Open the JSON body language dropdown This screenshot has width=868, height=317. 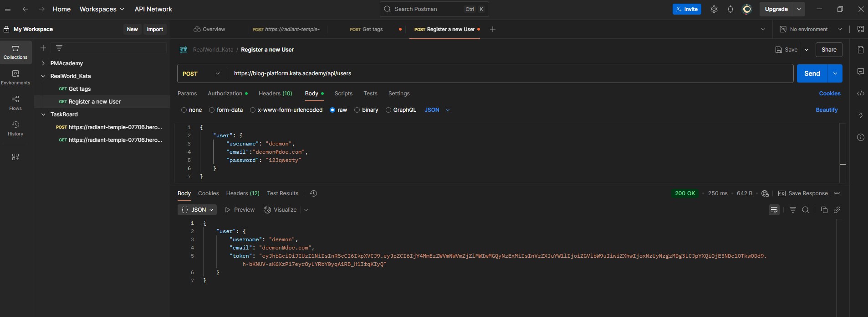pos(437,110)
